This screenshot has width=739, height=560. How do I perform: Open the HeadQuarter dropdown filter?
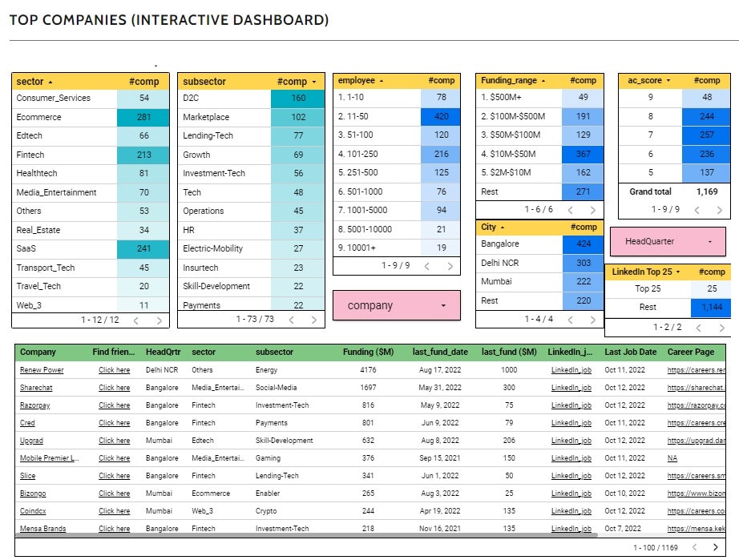668,242
